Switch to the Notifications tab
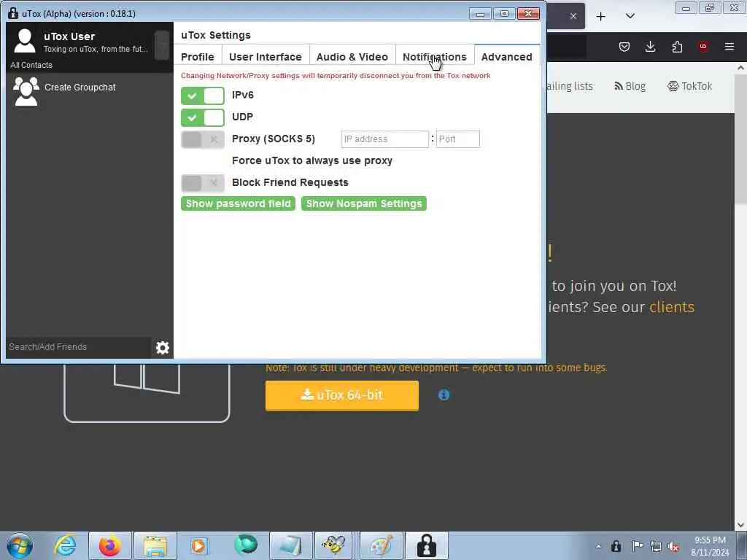747x560 pixels. pos(435,57)
